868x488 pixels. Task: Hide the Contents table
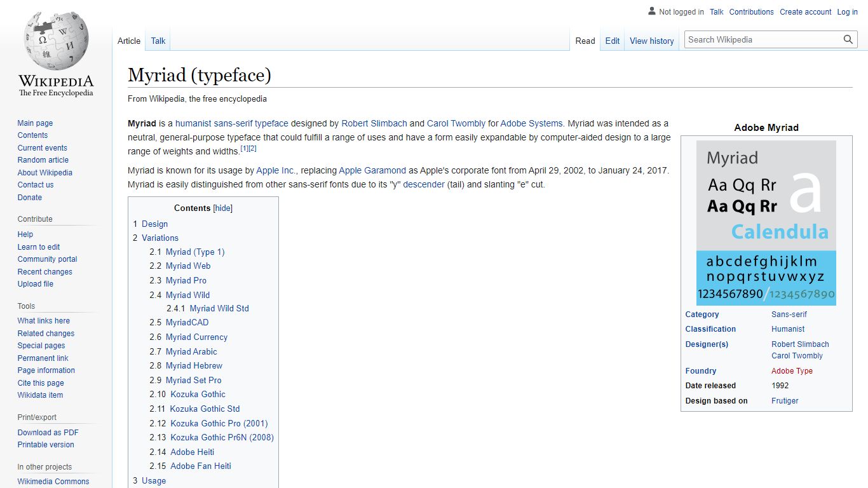click(223, 208)
